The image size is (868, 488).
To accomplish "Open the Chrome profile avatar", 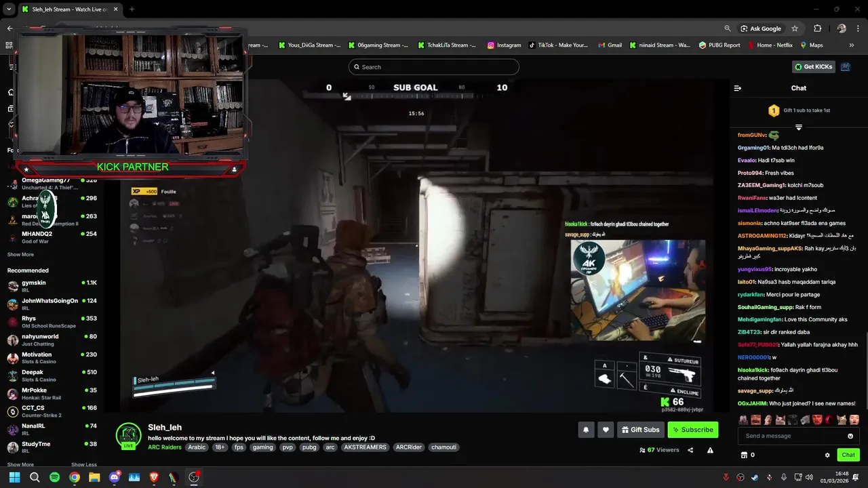I will tap(842, 28).
